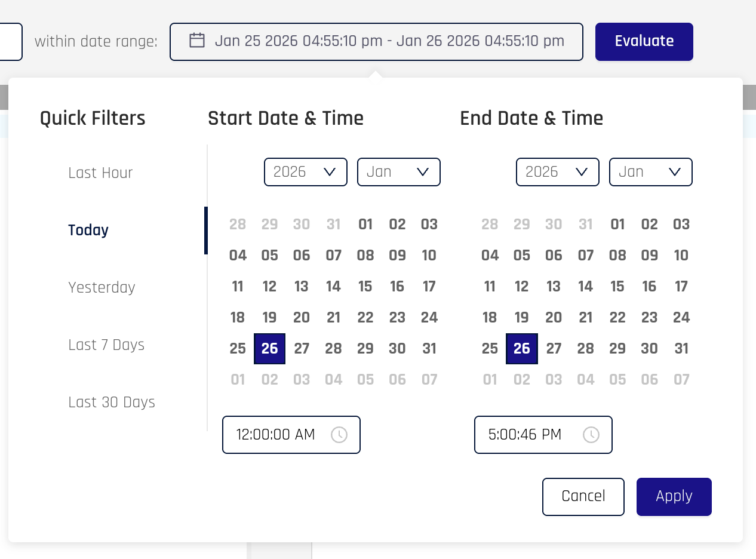The height and width of the screenshot is (559, 756).
Task: Open the start date year dropdown showing 2026
Action: coord(305,172)
